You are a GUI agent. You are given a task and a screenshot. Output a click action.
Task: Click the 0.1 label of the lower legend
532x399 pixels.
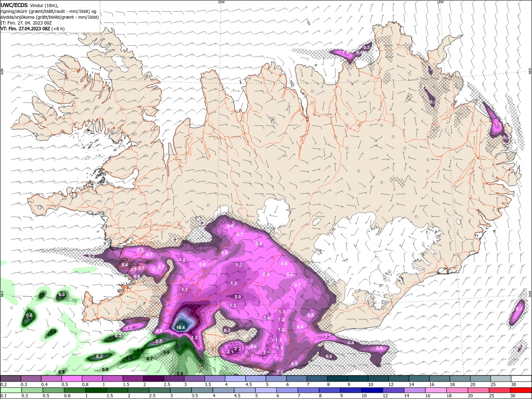[3, 396]
